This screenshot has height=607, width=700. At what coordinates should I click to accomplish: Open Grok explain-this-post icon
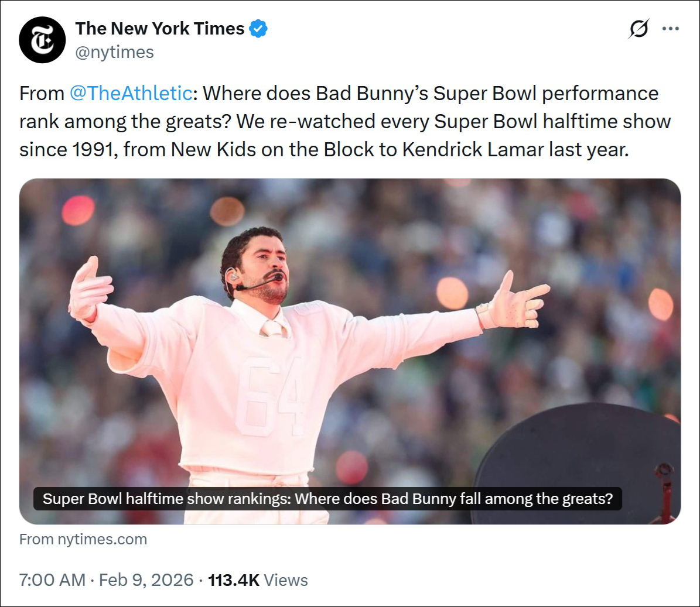point(638,29)
